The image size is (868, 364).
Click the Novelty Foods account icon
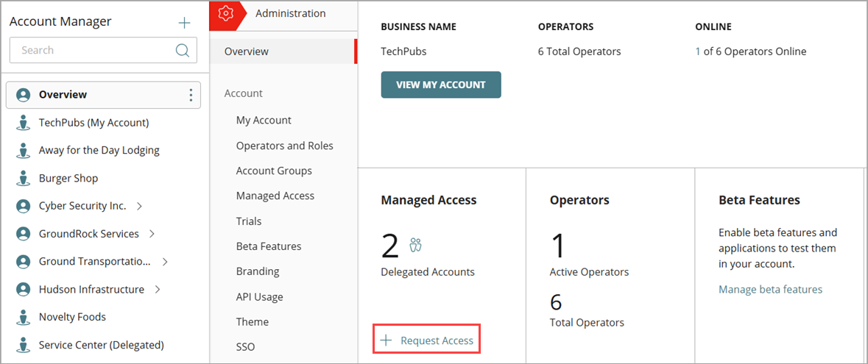coord(24,318)
